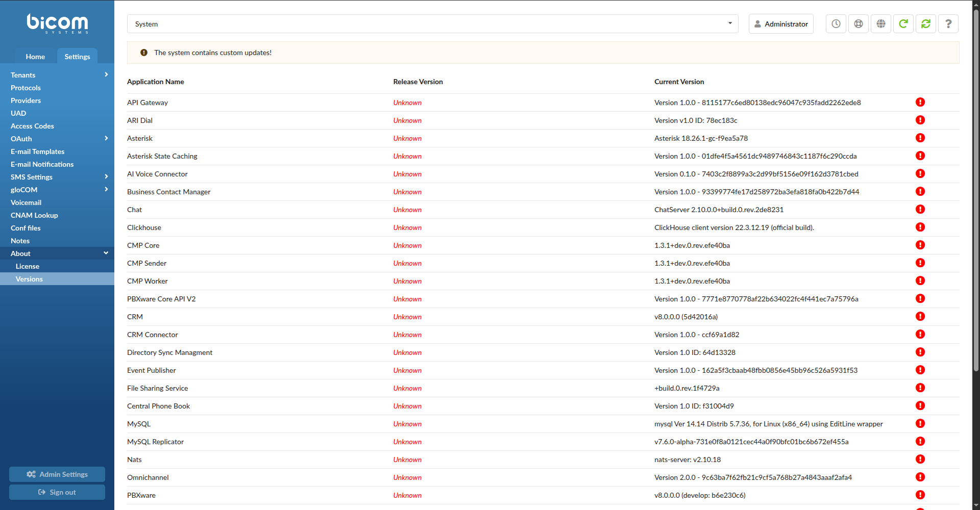Open the License page under About
The height and width of the screenshot is (510, 980).
tap(57, 266)
